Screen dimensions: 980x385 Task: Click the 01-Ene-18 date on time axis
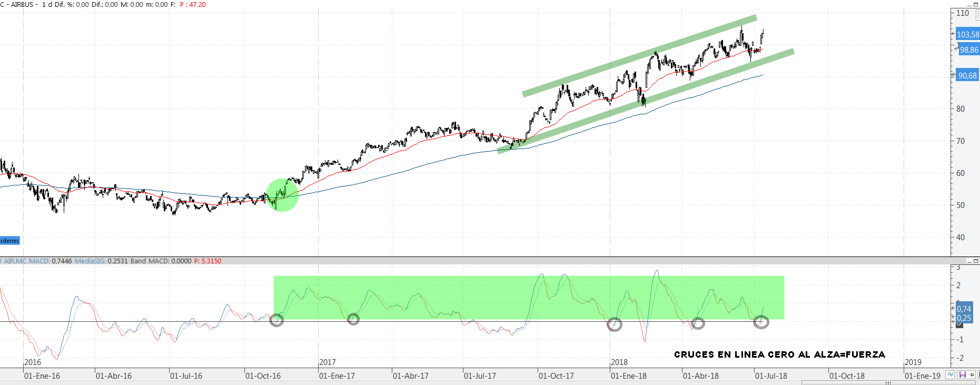coord(628,376)
